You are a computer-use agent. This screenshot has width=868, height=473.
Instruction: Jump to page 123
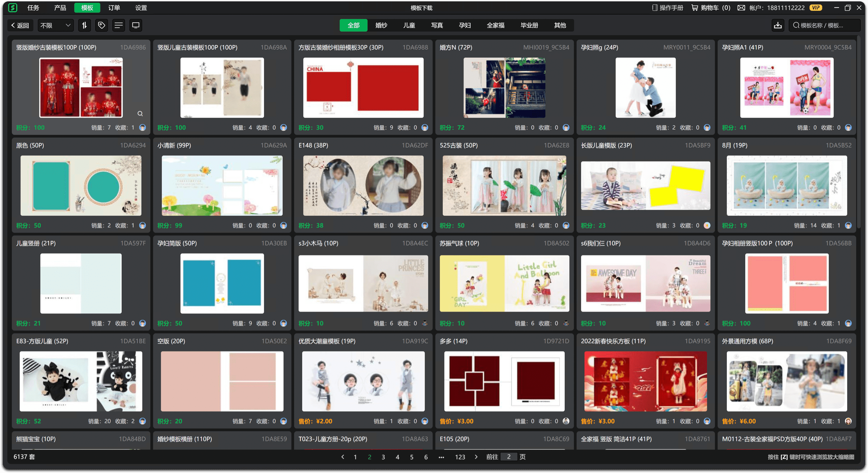pyautogui.click(x=460, y=457)
